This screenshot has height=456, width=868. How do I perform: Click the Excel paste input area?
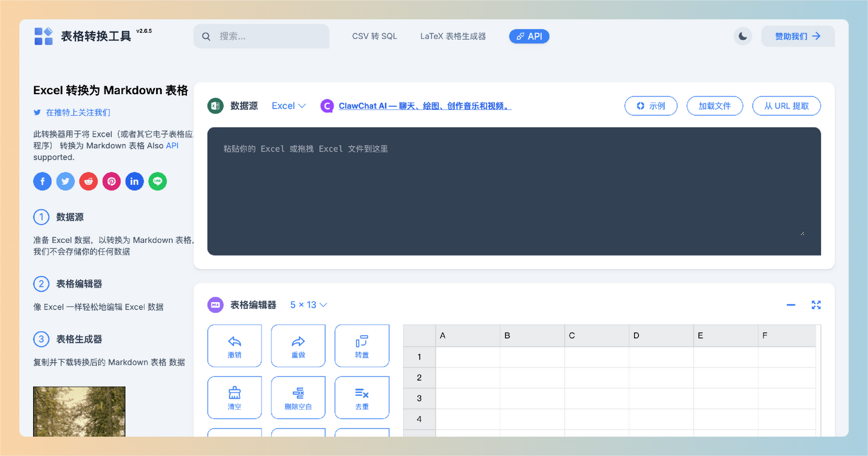(x=514, y=191)
